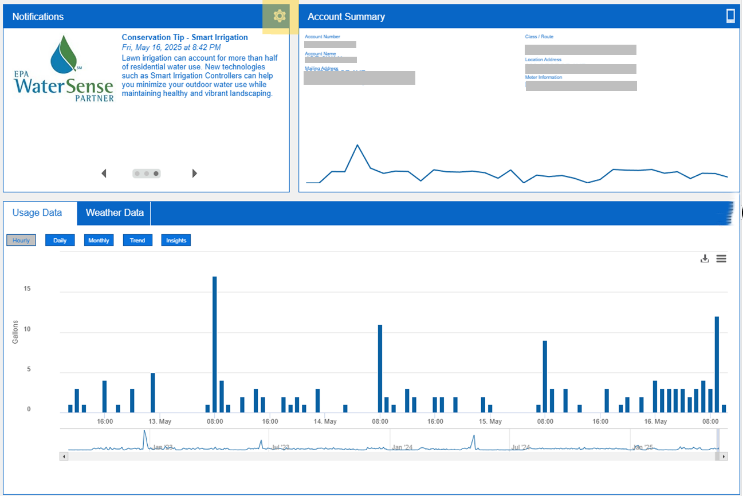Viewport: 743px width, 496px height.
Task: Show the Hourly usage view
Action: (21, 240)
